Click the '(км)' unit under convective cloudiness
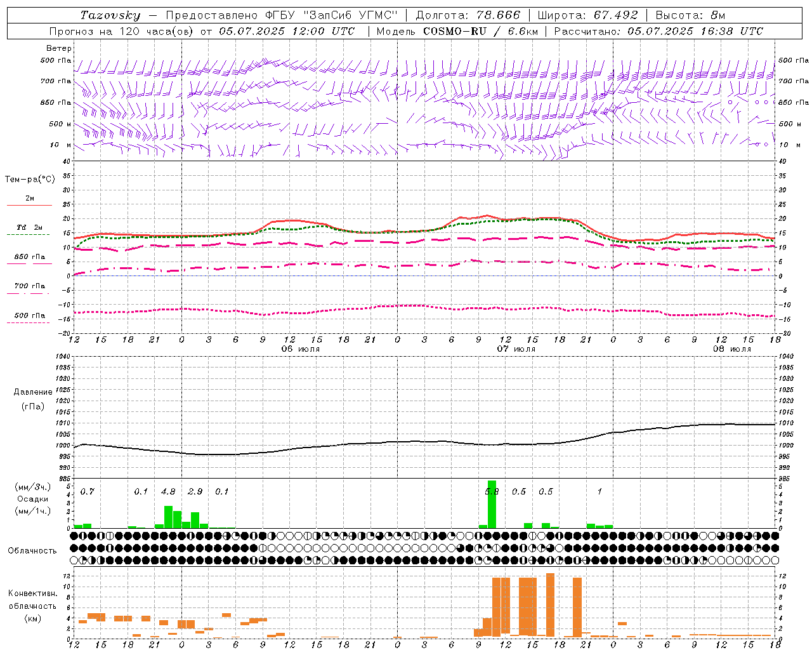Screen dimensions: 812x650 [x=33, y=618]
